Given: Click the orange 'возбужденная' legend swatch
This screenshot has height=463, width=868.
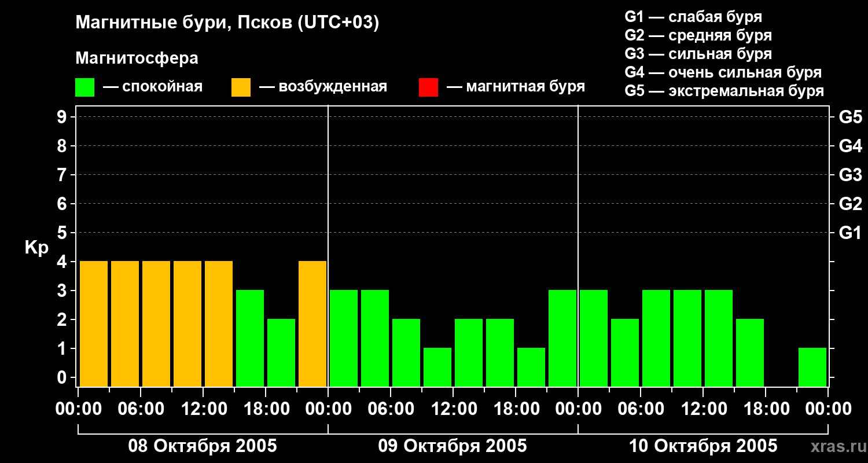Looking at the screenshot, I should click(x=241, y=87).
